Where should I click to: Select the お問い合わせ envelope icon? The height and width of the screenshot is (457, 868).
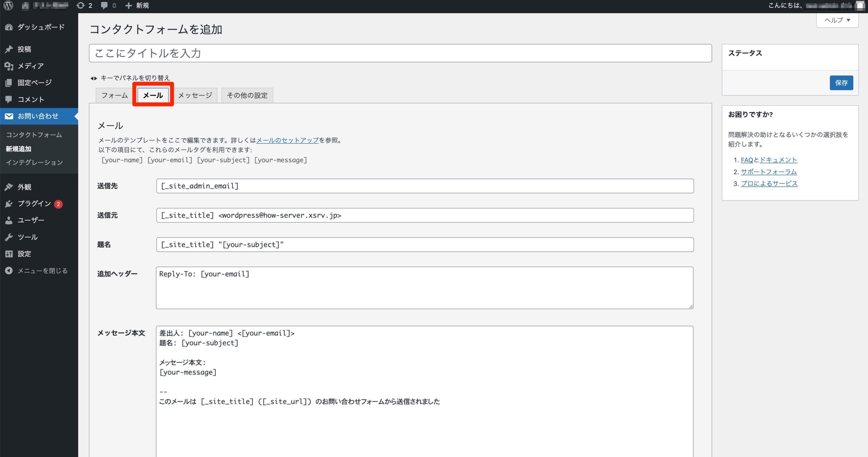[9, 116]
